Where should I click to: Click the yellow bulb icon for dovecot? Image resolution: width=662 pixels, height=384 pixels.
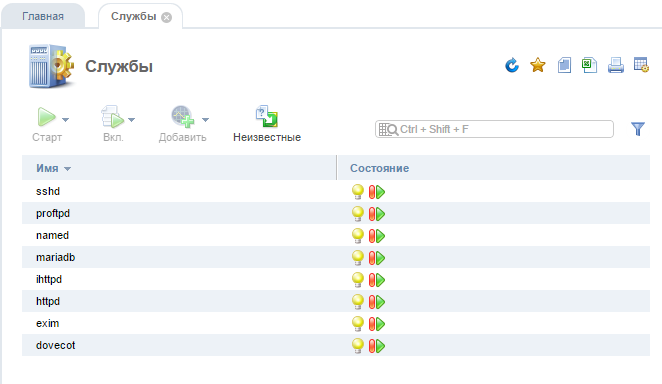coord(358,345)
